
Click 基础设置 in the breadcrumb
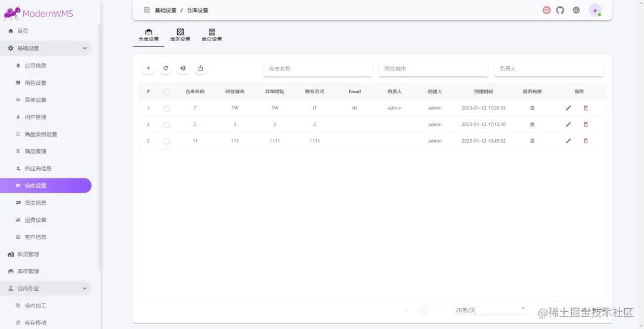(x=166, y=10)
